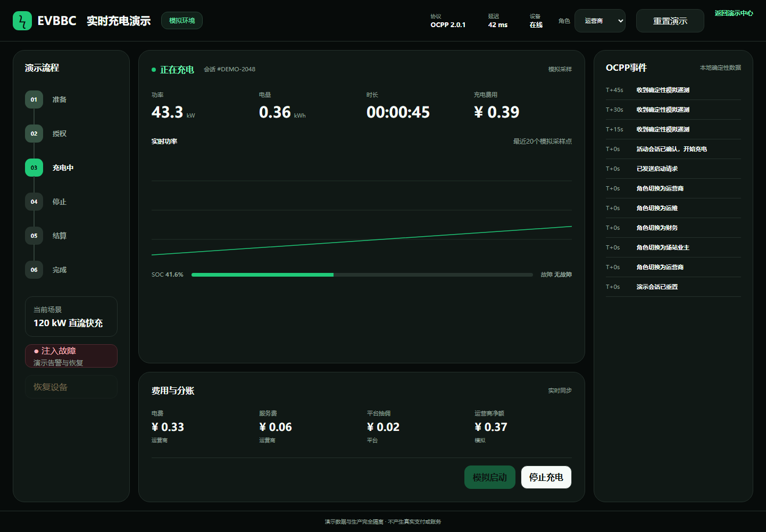Click the duration value 00:00:45
This screenshot has width=766, height=532.
(x=398, y=112)
